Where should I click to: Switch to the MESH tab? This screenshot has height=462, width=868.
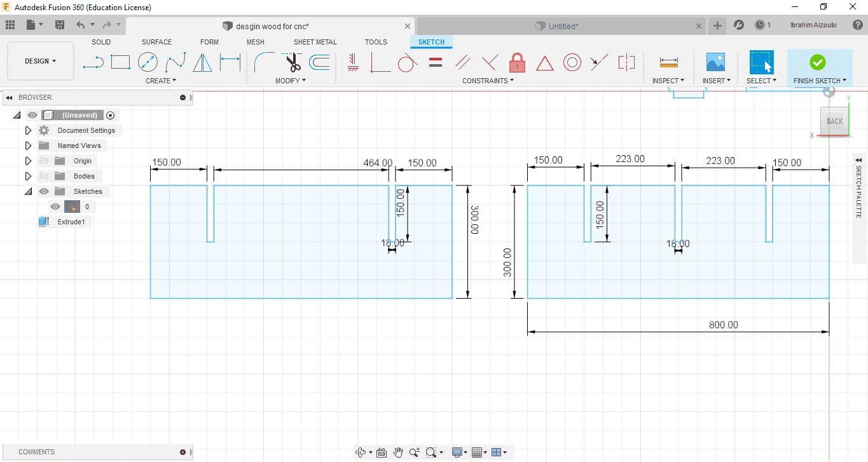pyautogui.click(x=256, y=42)
